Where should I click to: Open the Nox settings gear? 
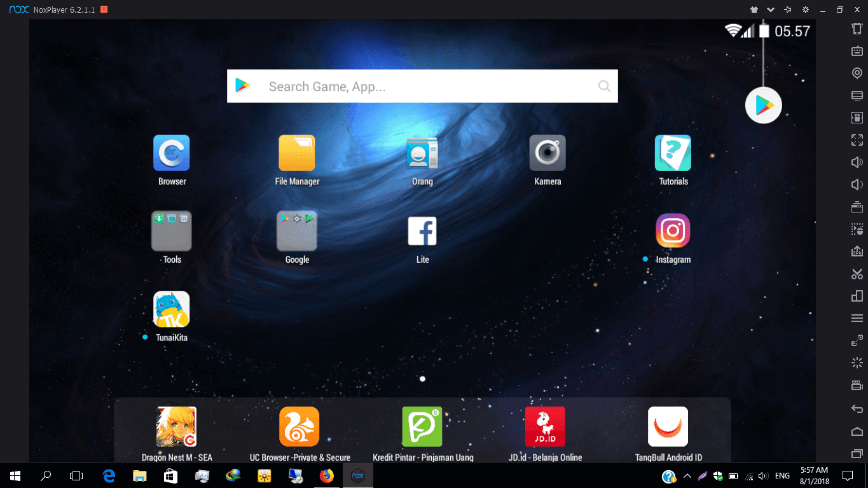[806, 10]
